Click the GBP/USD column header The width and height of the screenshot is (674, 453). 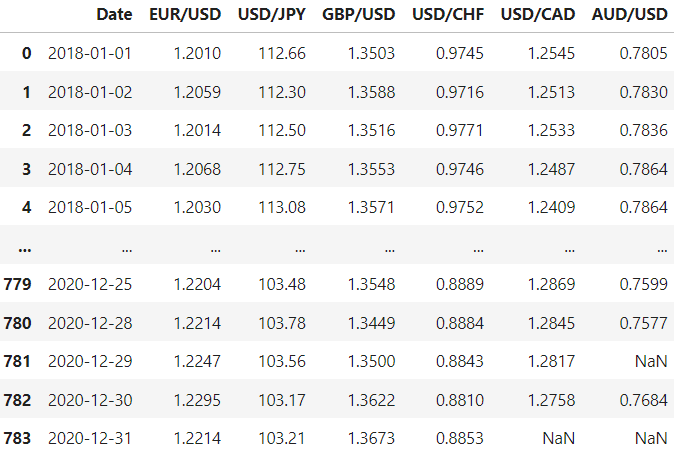358,14
